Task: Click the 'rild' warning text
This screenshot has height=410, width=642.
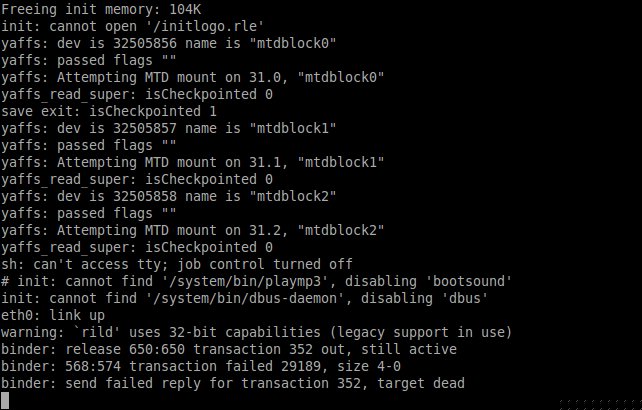Action: tap(97, 332)
